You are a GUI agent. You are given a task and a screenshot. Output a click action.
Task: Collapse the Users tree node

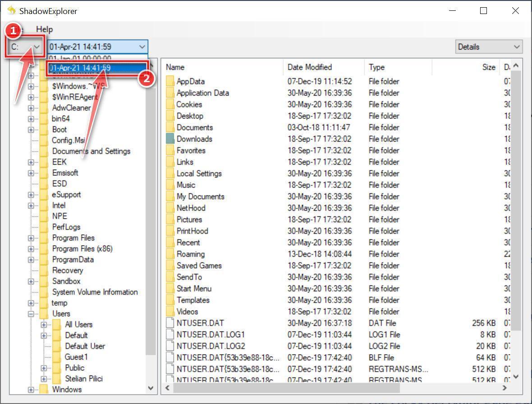(31, 314)
